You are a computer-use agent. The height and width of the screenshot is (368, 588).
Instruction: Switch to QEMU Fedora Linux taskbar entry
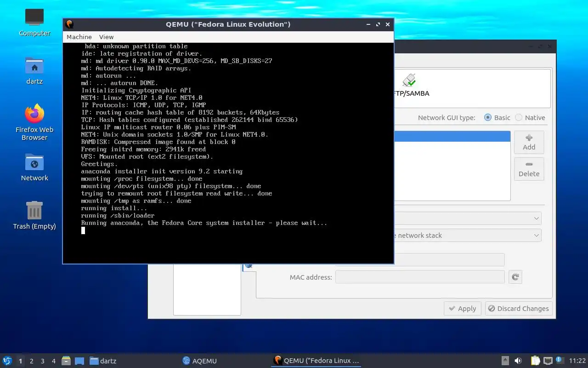point(316,361)
